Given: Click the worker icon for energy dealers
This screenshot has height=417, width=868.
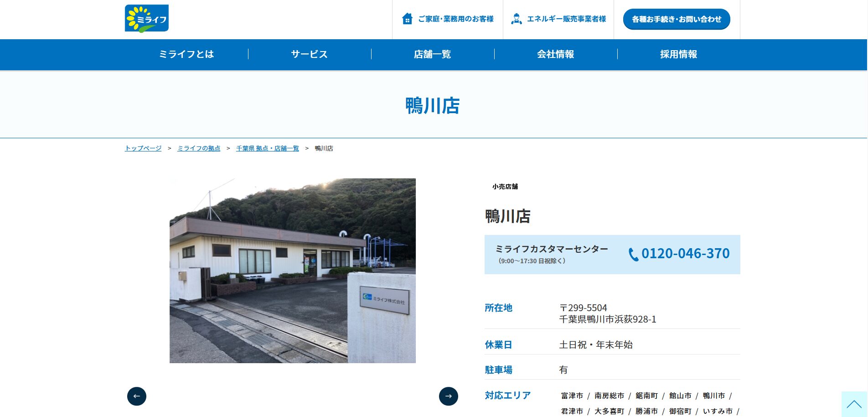Looking at the screenshot, I should point(516,19).
